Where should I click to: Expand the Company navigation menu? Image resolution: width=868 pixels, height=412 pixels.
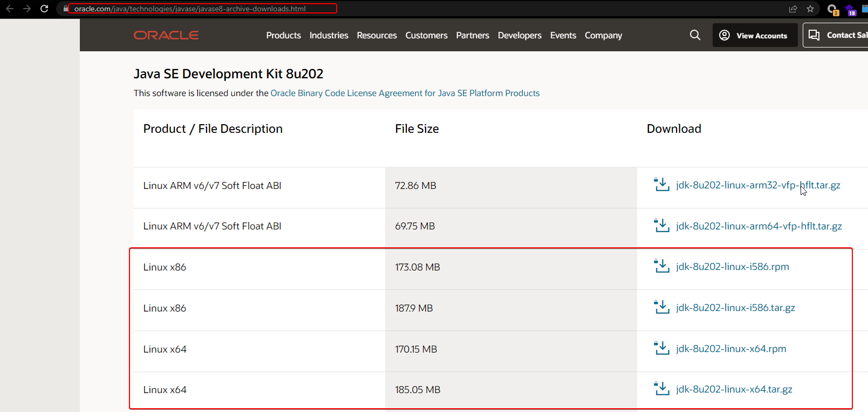point(603,35)
